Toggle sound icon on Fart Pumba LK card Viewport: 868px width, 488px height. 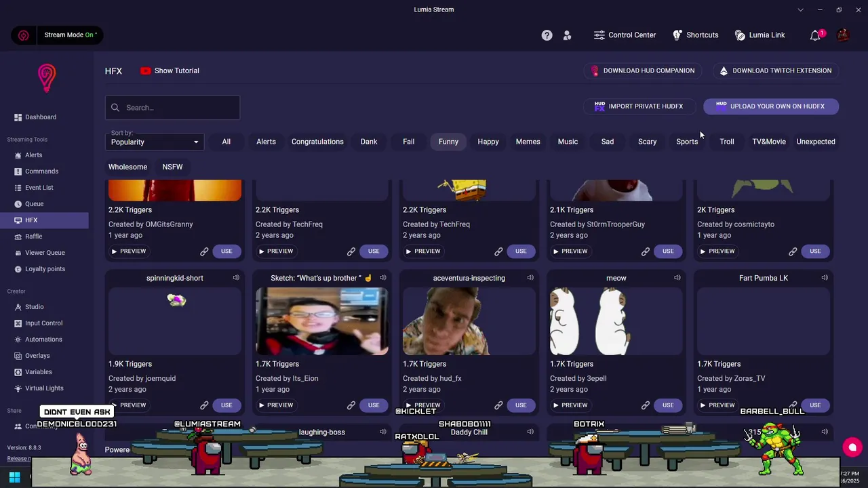click(x=825, y=278)
